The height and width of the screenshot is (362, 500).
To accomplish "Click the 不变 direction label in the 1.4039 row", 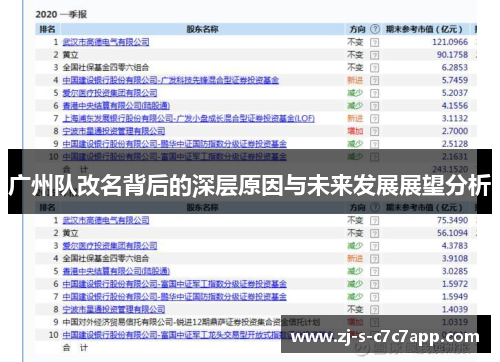I will tap(355, 309).
